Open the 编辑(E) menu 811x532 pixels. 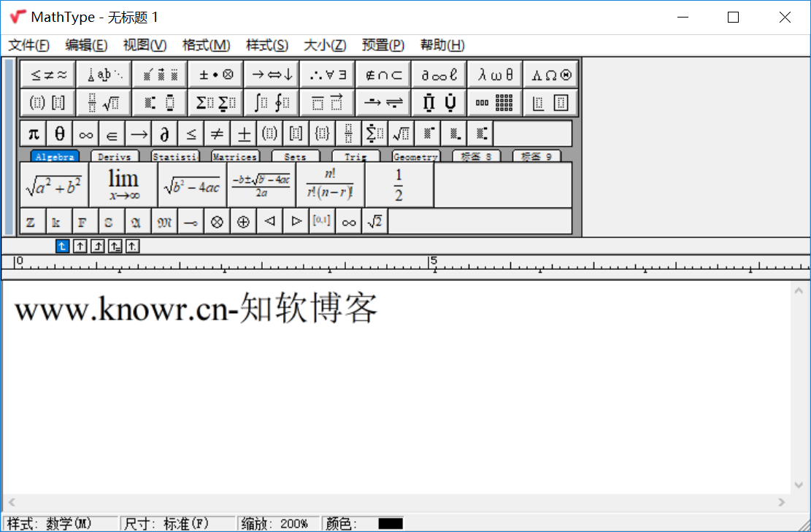coord(86,45)
